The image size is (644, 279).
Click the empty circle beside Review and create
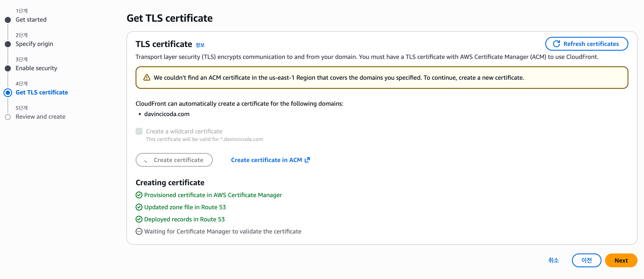pyautogui.click(x=8, y=117)
